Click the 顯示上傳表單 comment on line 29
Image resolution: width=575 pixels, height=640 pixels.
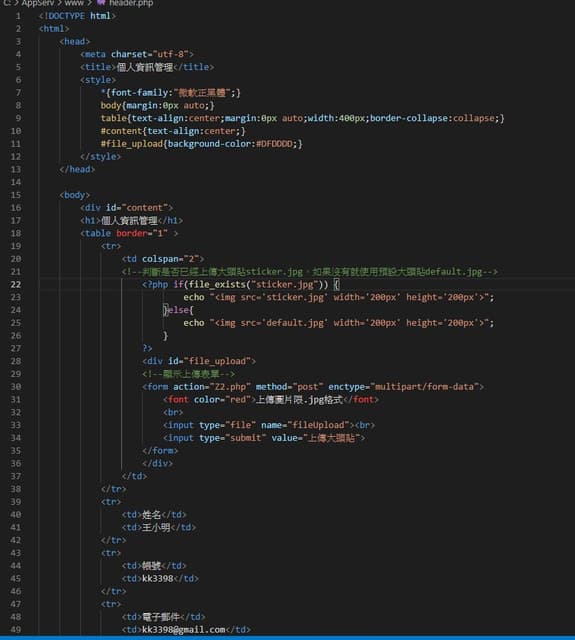click(189, 374)
